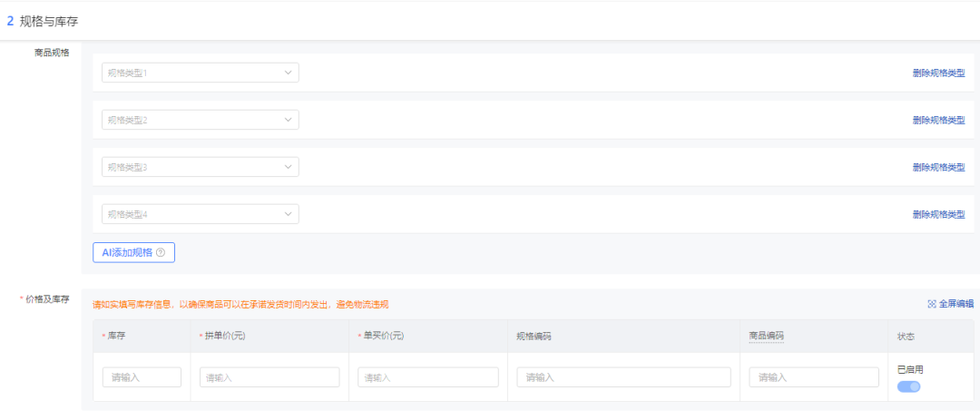The height and width of the screenshot is (420, 980).
Task: Focus the 拼单价(元) input field
Action: coord(269,376)
